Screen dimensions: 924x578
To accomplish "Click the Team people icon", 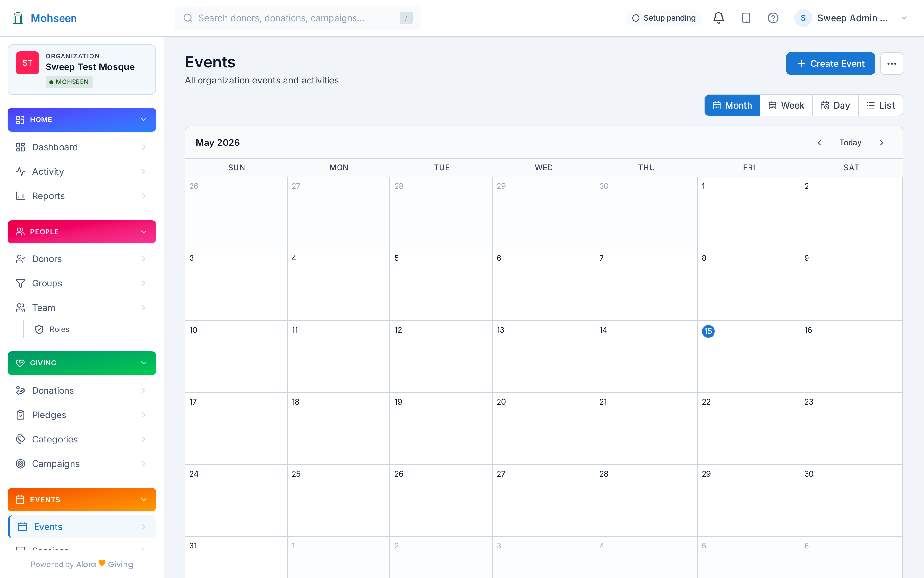I will [21, 308].
